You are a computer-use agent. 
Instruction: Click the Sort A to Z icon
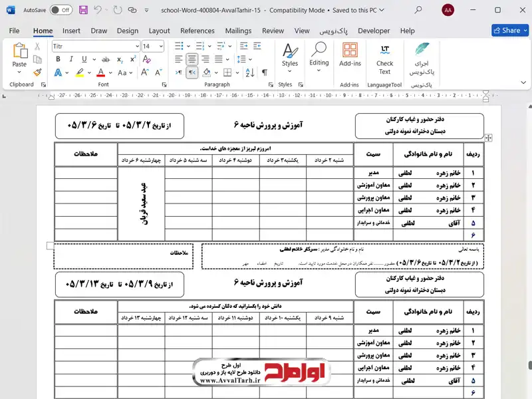pos(250,72)
